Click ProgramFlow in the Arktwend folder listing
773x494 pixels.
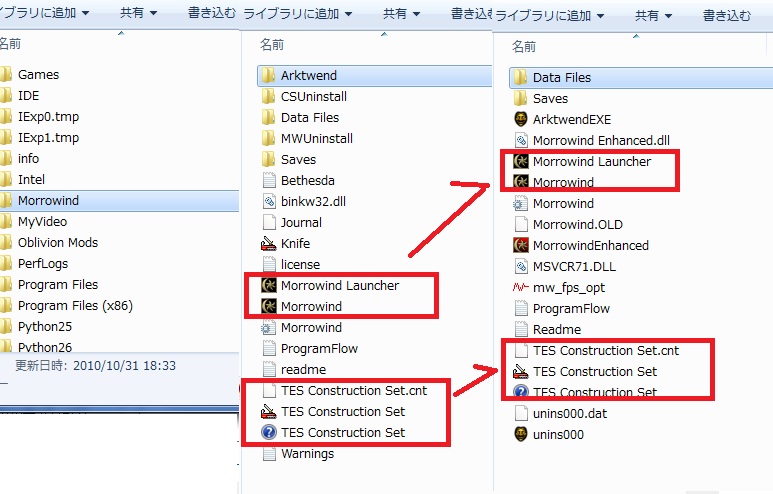coord(571,309)
